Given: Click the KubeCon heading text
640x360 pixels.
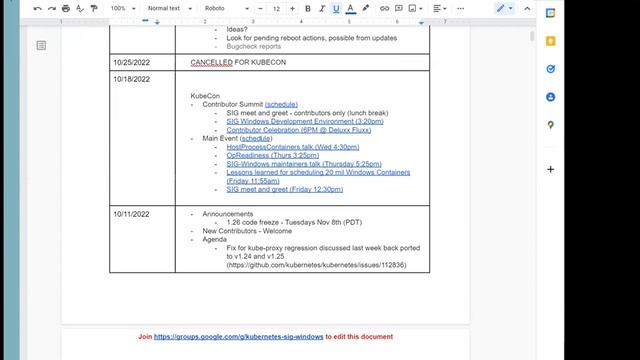Looking at the screenshot, I should point(205,96).
